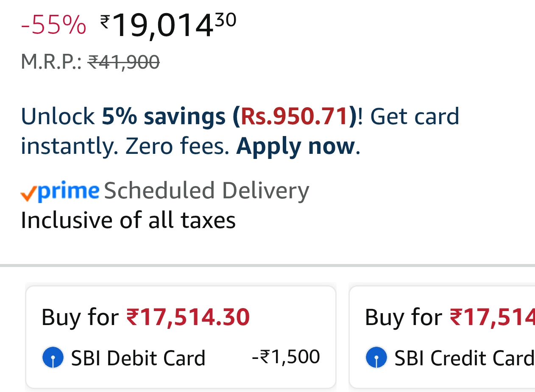
Task: Click the blue prime logo
Action: click(x=68, y=191)
